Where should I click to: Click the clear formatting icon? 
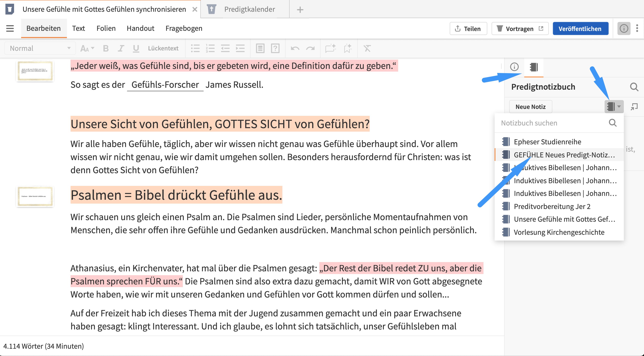pyautogui.click(x=367, y=48)
